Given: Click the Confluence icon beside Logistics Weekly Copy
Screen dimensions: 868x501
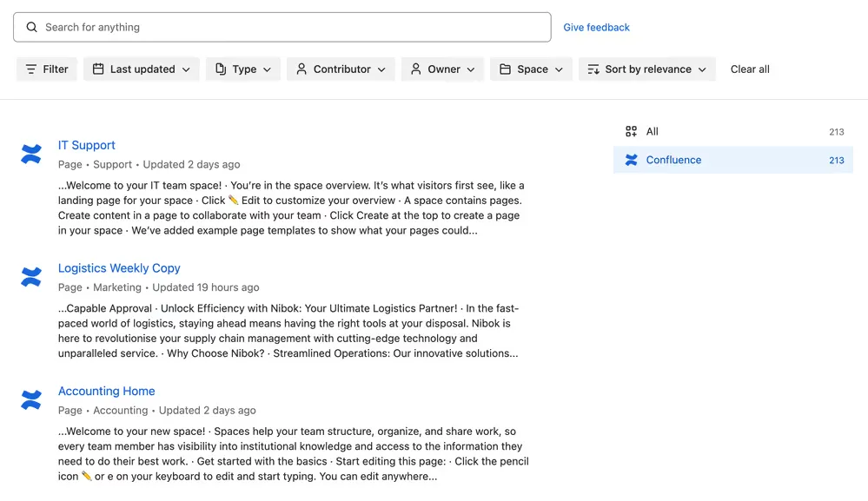Looking at the screenshot, I should [31, 277].
